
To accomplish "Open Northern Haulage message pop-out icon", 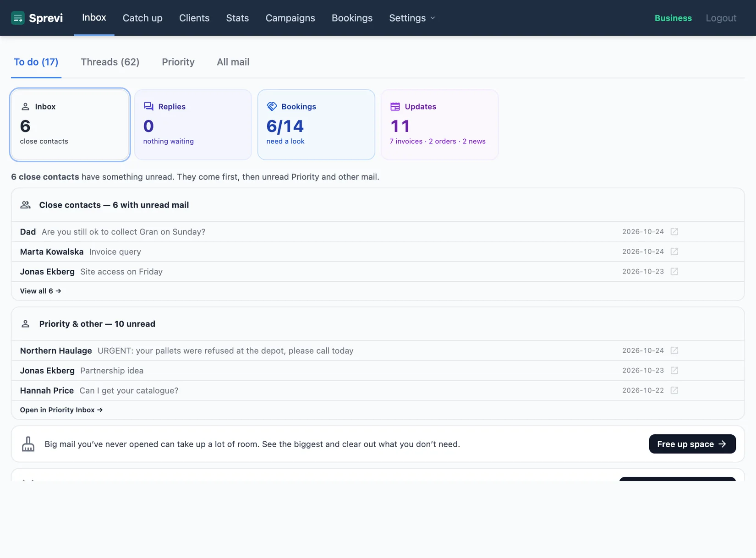I will [674, 350].
